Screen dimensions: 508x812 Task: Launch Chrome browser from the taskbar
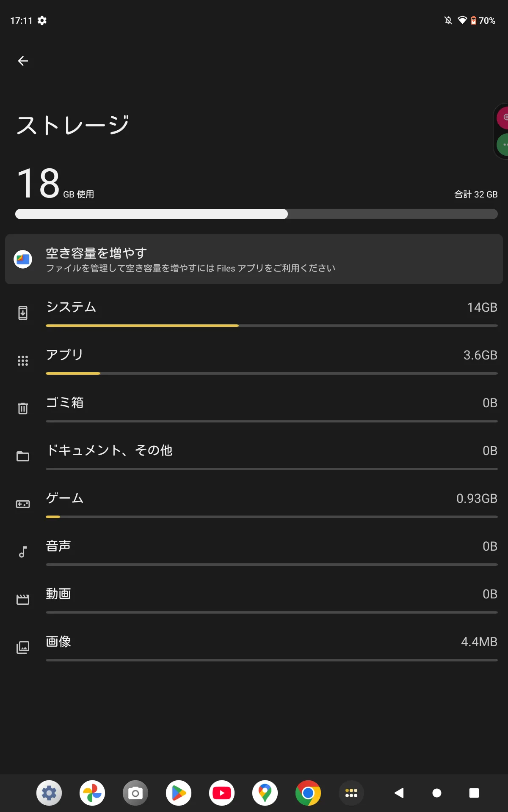308,793
